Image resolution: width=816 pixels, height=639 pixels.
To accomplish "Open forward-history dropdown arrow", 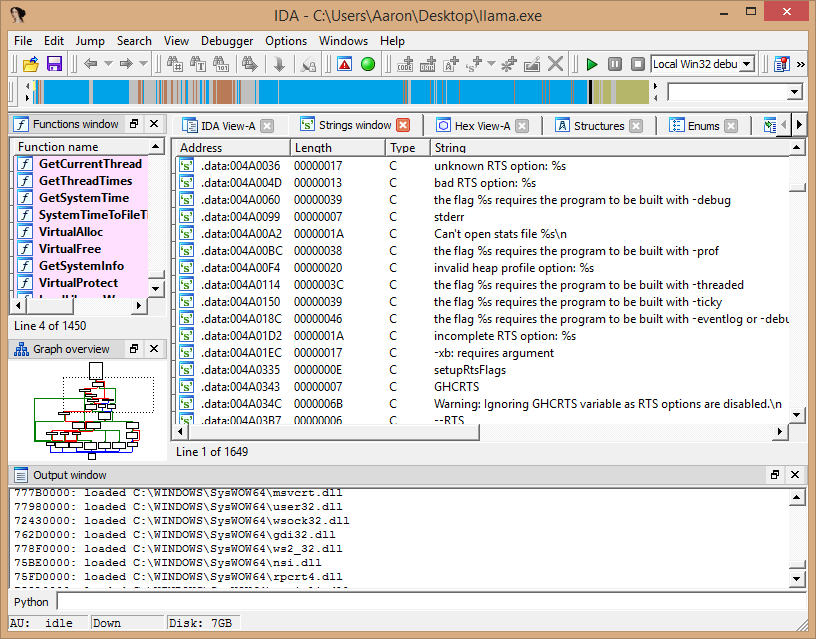I will 144,64.
